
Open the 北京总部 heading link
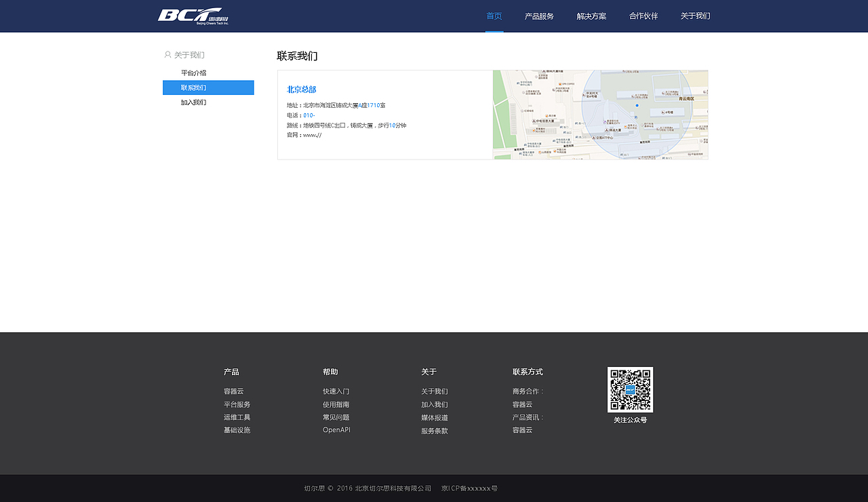pos(301,89)
